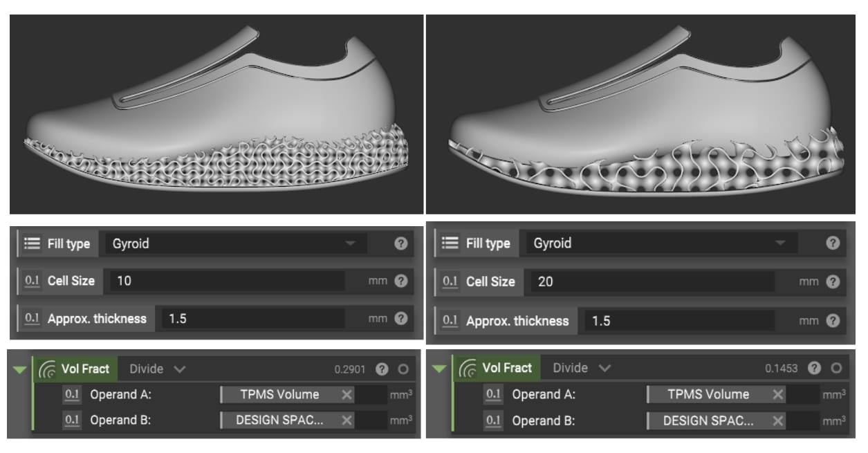Remove TPMS Volume from Operand A in the 0.2901 block

347,394
